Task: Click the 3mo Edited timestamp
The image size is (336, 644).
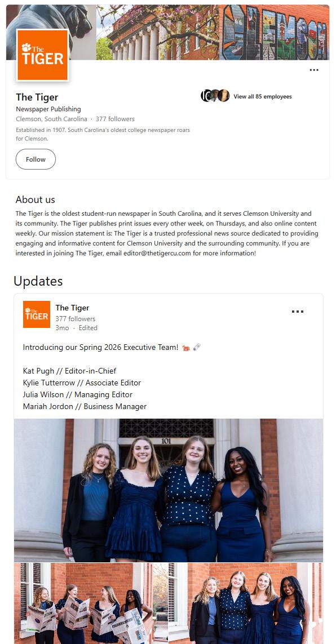Action: (77, 328)
